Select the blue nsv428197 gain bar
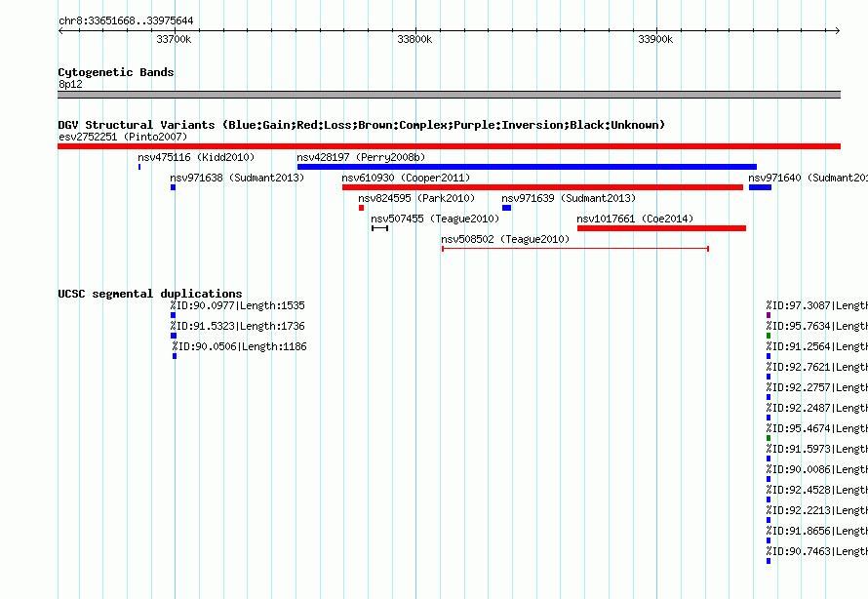Viewport: 868px width, 599px height. tap(527, 167)
